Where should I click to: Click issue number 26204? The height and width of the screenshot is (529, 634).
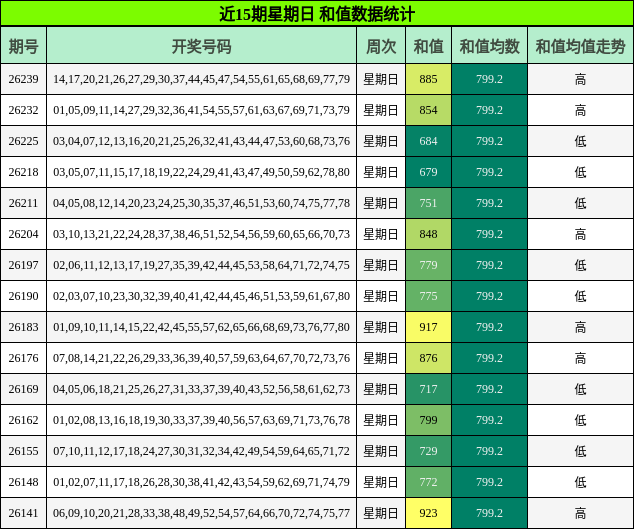tap(23, 234)
